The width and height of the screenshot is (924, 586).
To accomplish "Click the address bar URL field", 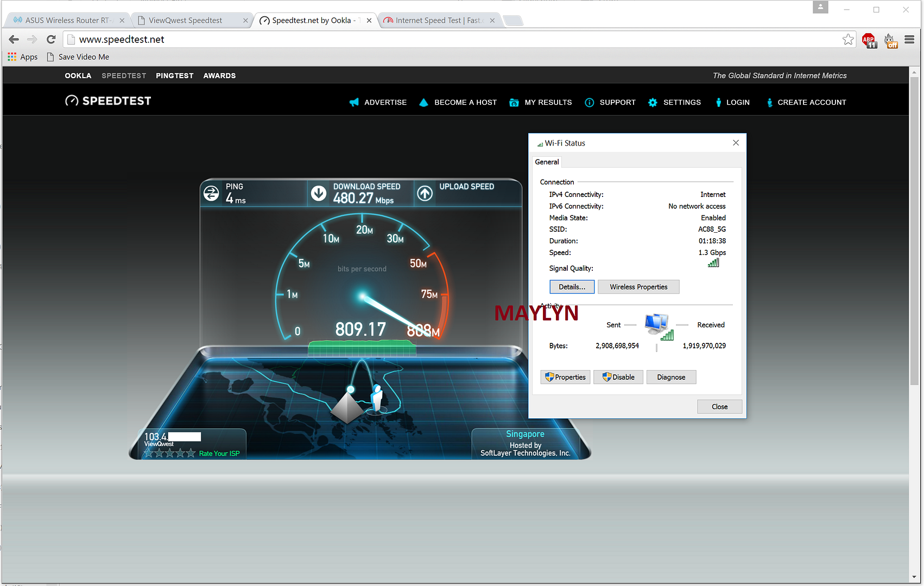I will (434, 39).
